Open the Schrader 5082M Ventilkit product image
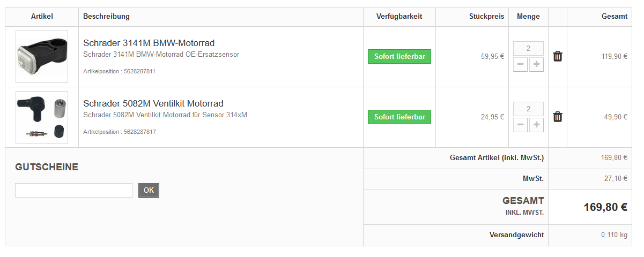The height and width of the screenshot is (257, 644). [42, 117]
